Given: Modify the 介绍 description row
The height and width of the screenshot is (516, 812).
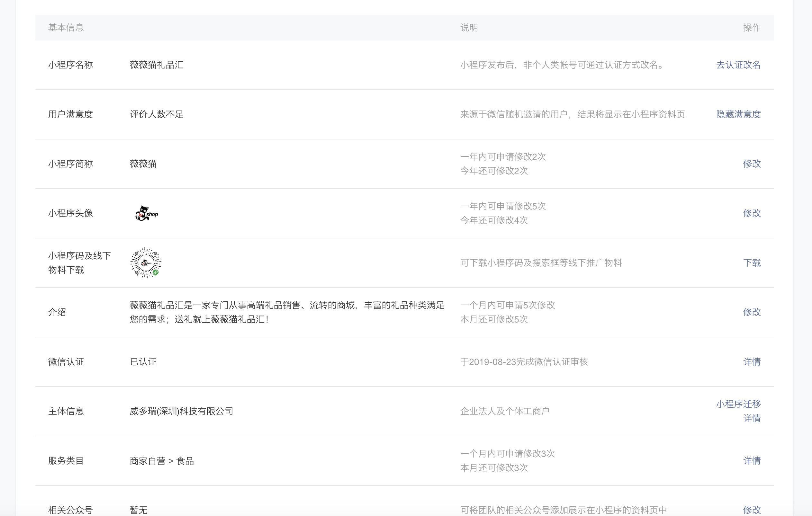Looking at the screenshot, I should pos(752,312).
